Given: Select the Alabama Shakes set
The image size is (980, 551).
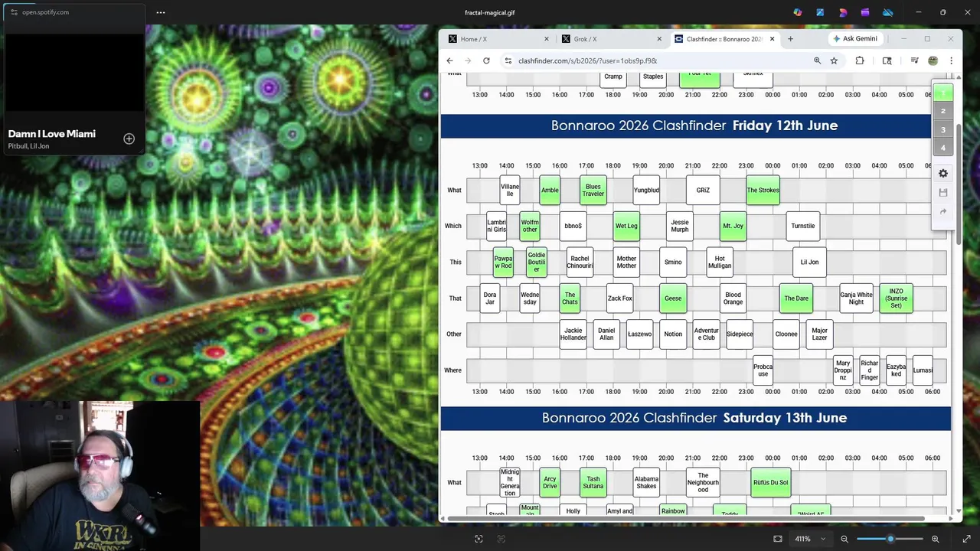Looking at the screenshot, I should [x=646, y=482].
